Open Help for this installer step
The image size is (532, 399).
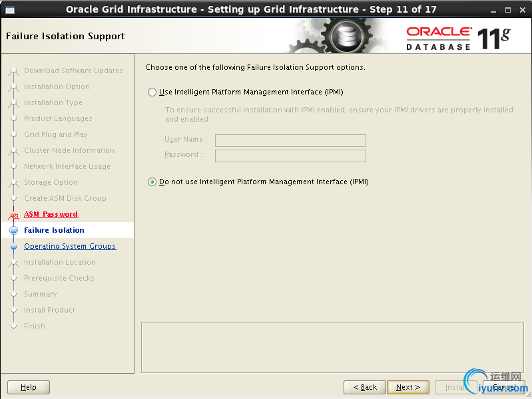(29, 387)
